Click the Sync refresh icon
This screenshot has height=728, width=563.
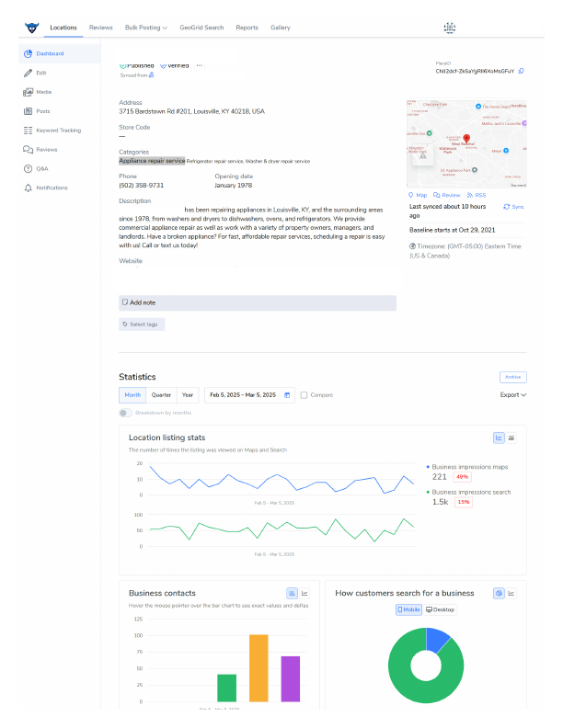(x=506, y=207)
